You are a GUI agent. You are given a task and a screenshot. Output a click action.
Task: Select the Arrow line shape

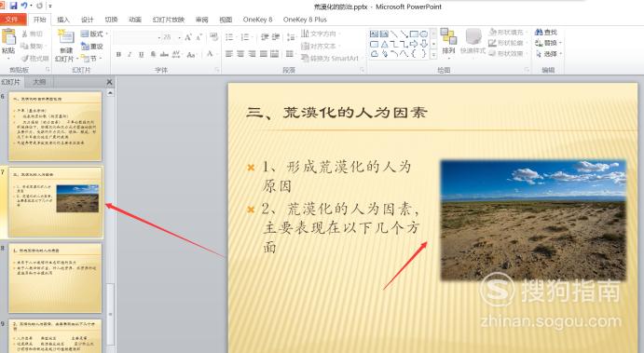(x=404, y=34)
